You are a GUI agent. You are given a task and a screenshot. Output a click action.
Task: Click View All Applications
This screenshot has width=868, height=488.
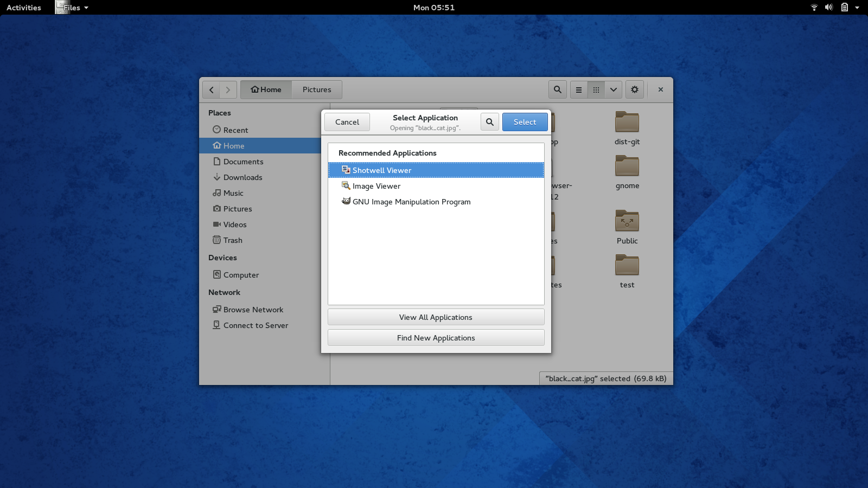[436, 317]
